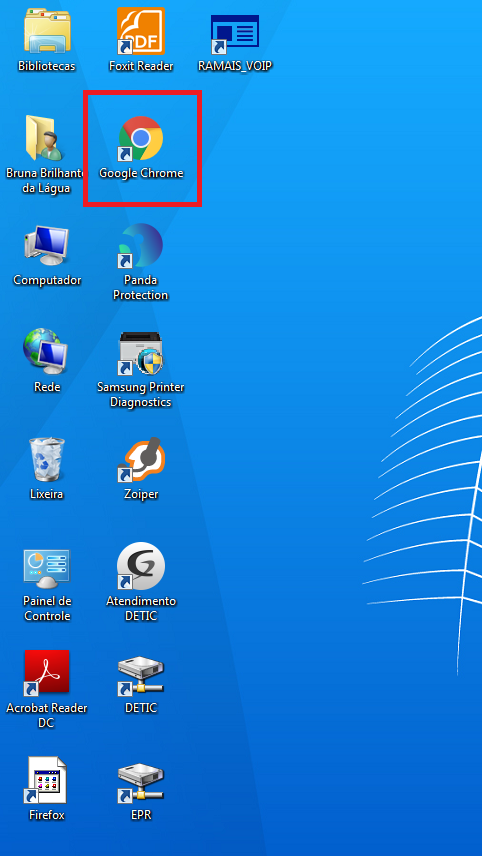Select the RAMAIS_VOIP shortcut

pos(235,34)
